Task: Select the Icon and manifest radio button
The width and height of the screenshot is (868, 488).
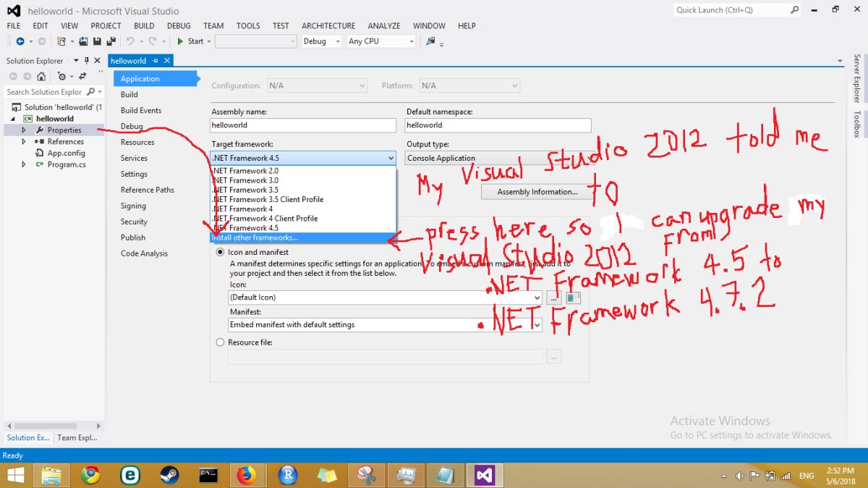Action: tap(221, 252)
